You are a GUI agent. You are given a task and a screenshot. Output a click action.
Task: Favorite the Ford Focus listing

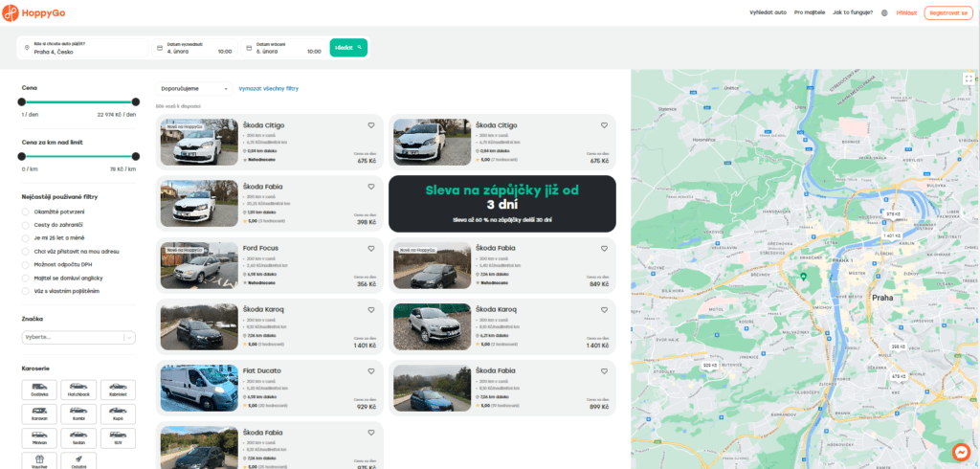pos(370,248)
